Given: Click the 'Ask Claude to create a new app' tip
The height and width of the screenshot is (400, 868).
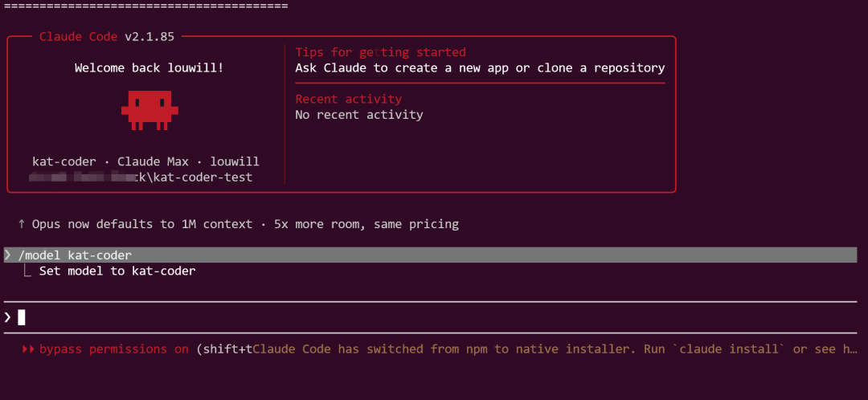Looking at the screenshot, I should [480, 68].
